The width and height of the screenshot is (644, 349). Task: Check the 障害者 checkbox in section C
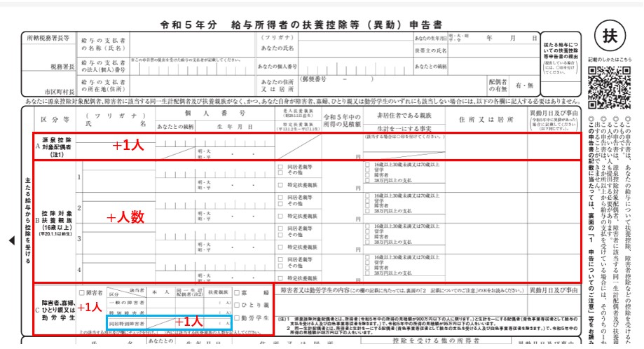[82, 293]
